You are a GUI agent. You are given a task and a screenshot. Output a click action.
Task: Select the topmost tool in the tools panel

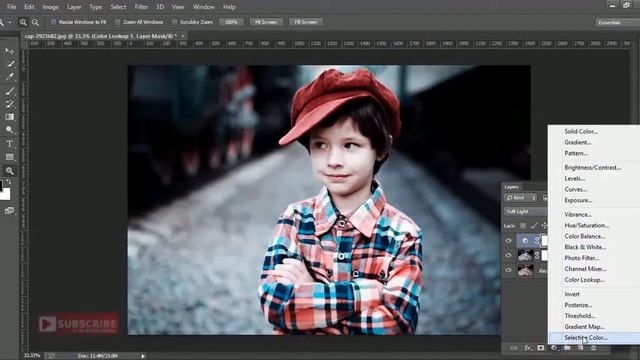9,51
